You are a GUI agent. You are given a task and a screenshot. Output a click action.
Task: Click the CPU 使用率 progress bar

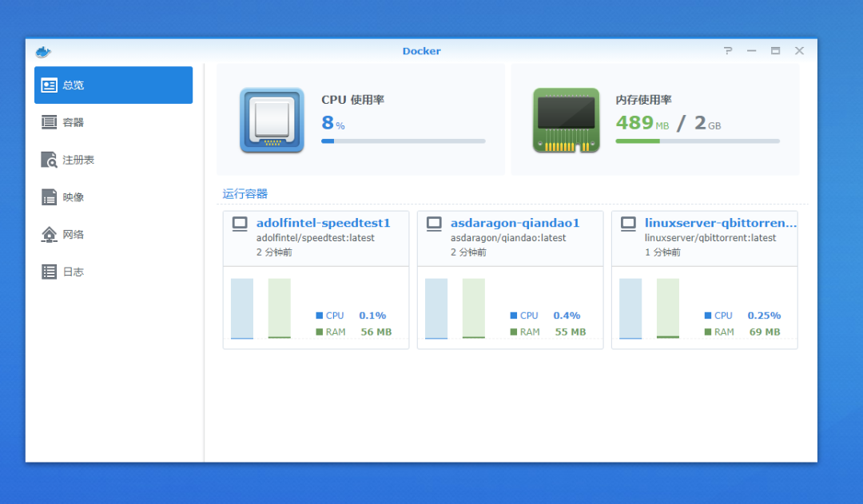click(x=403, y=141)
